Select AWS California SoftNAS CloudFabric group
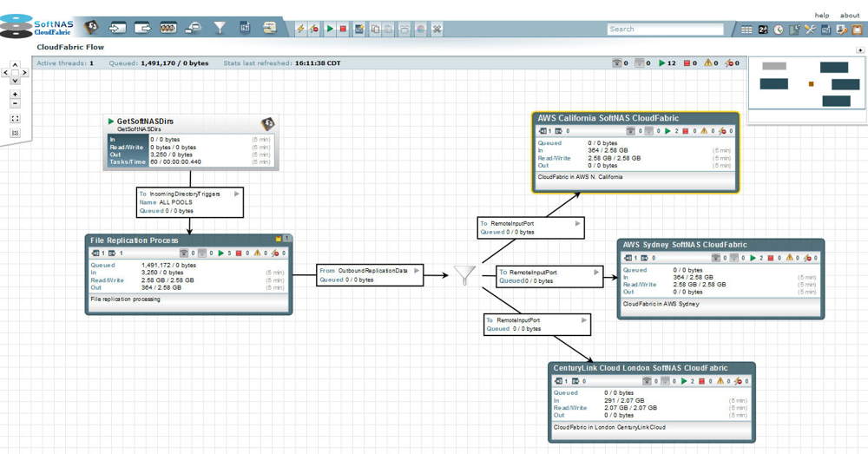The image size is (868, 454). 635,152
